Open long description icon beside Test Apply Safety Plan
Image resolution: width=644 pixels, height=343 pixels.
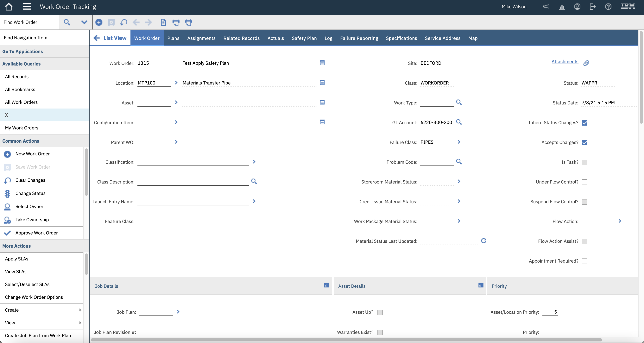(322, 63)
